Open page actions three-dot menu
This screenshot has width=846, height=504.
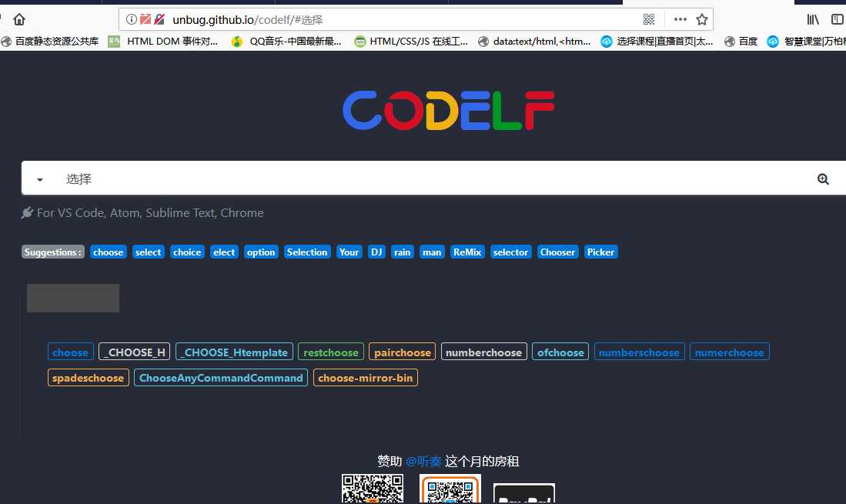click(x=680, y=19)
